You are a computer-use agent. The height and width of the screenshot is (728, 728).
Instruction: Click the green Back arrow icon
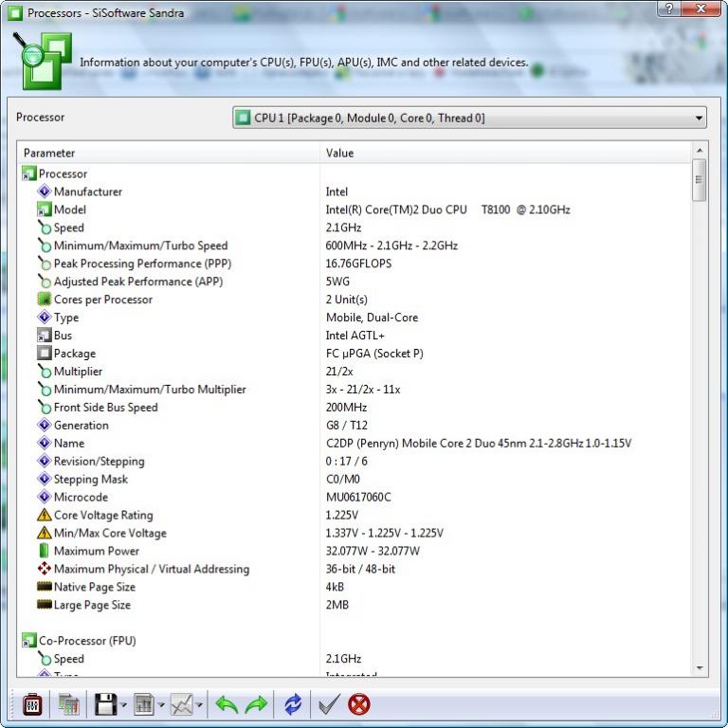coord(227,705)
